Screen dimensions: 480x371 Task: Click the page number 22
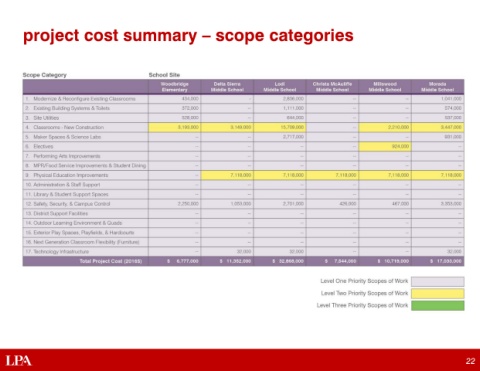[470, 361]
